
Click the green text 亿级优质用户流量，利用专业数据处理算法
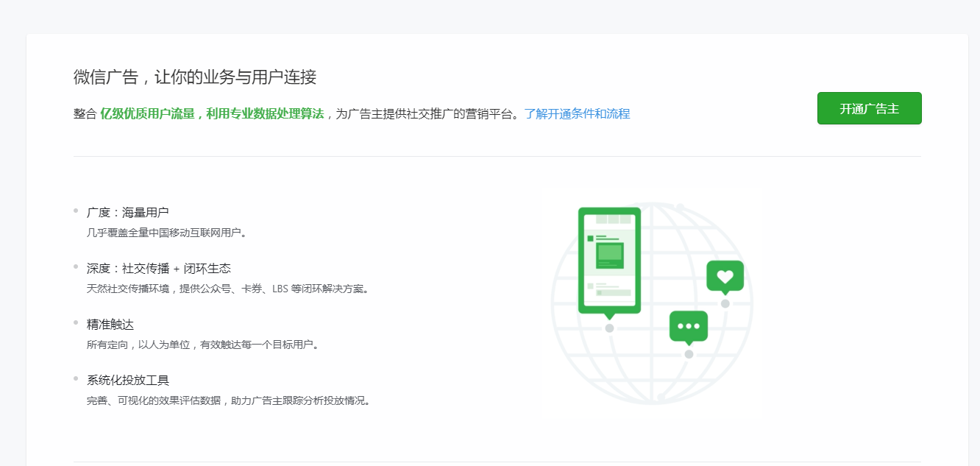coord(212,114)
